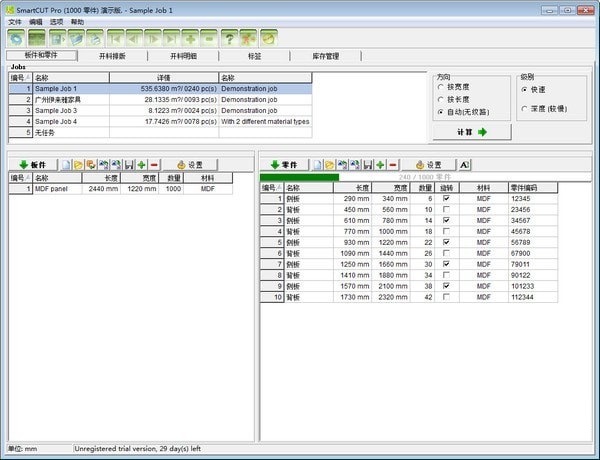Click the open folder icon in 零件 toolbar

click(x=329, y=164)
